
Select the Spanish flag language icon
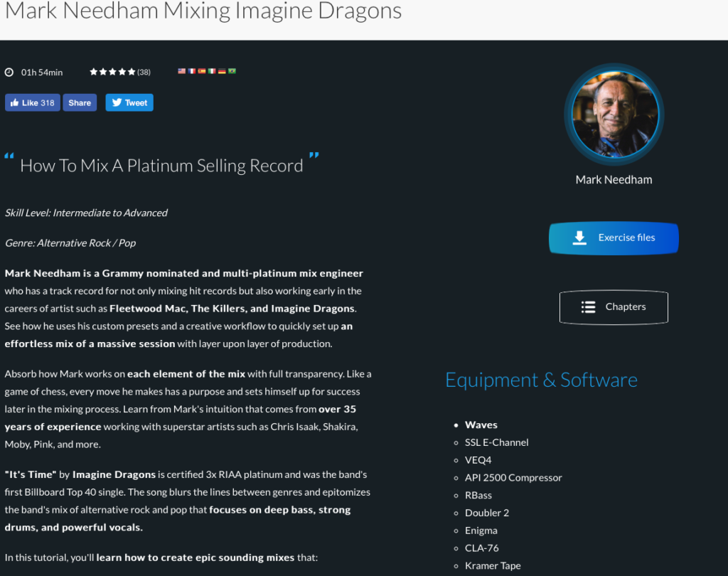202,71
